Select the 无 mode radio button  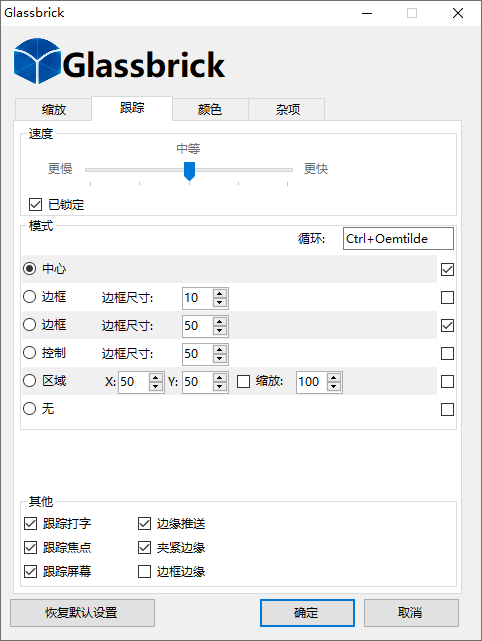[x=29, y=408]
